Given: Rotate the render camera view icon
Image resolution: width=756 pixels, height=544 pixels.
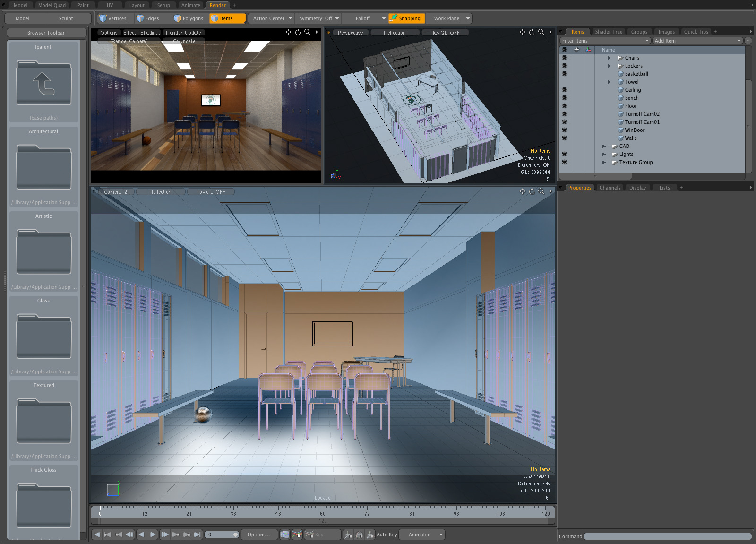Looking at the screenshot, I should 298,32.
